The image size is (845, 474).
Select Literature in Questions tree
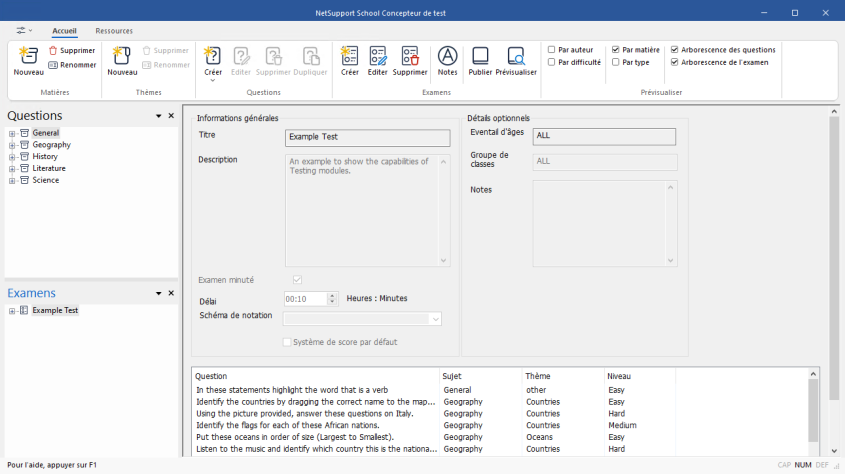click(x=49, y=168)
